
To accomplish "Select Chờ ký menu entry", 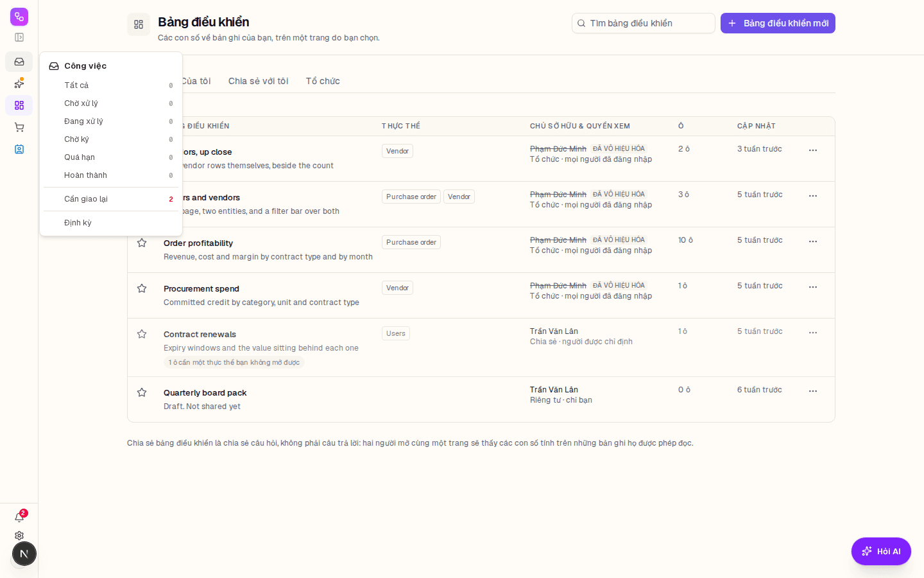I will pos(111,139).
